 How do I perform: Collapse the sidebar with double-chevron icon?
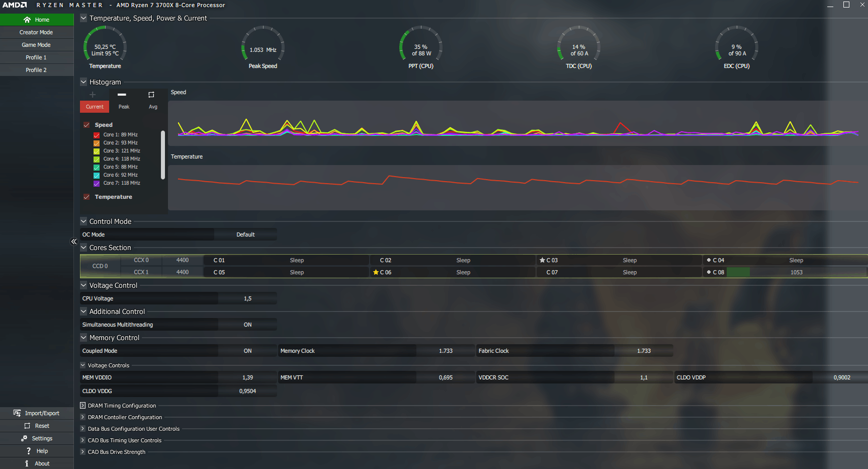click(74, 242)
